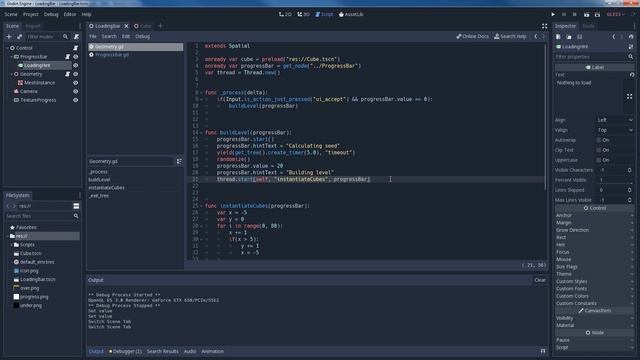
Task: Open the Animation bottom panel
Action: tap(212, 351)
